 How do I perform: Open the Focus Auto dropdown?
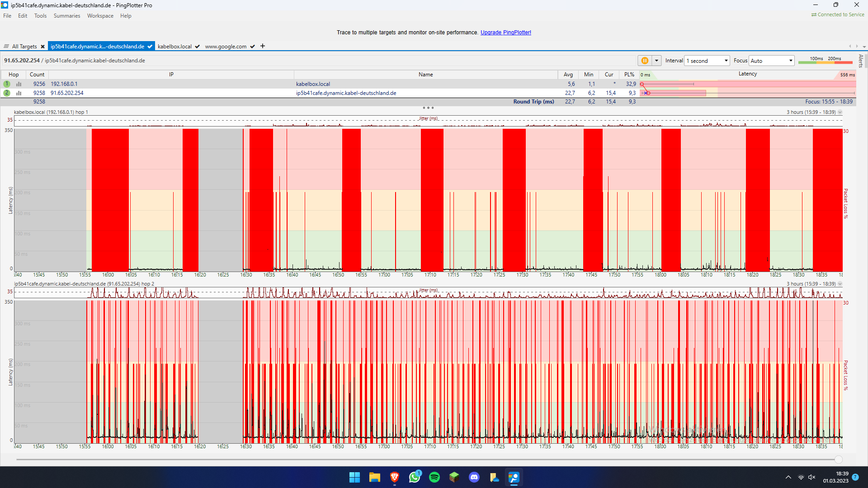(x=772, y=61)
